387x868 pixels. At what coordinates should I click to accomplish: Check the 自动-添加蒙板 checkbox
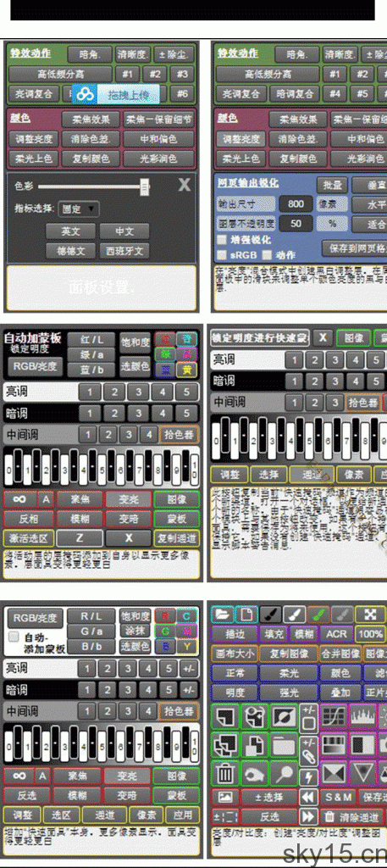coord(14,637)
